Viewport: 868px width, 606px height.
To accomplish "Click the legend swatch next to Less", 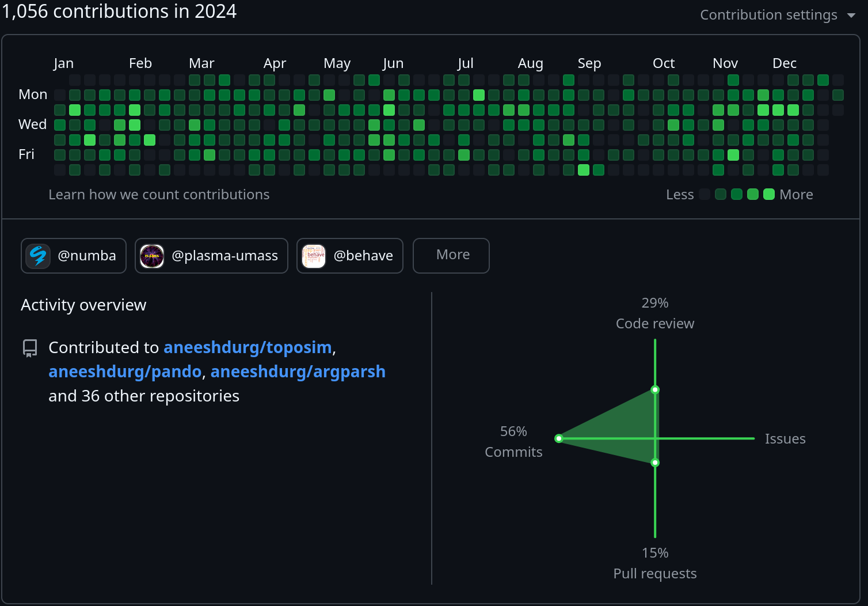I will (705, 195).
